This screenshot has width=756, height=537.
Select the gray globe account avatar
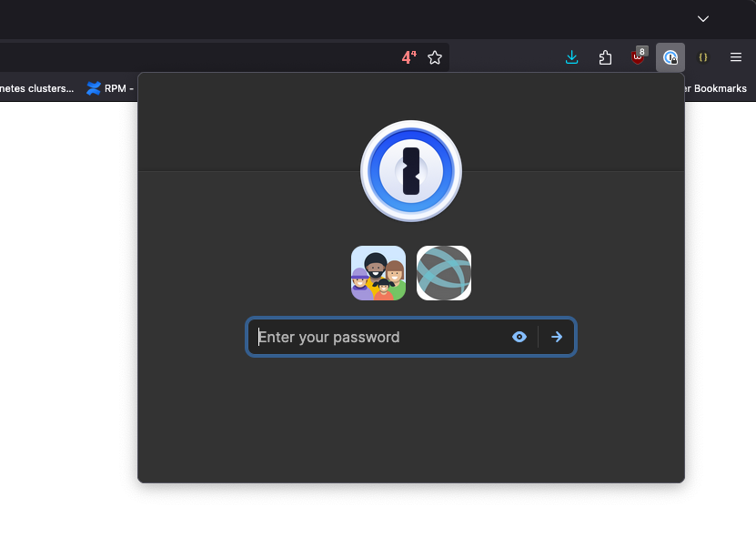point(444,273)
